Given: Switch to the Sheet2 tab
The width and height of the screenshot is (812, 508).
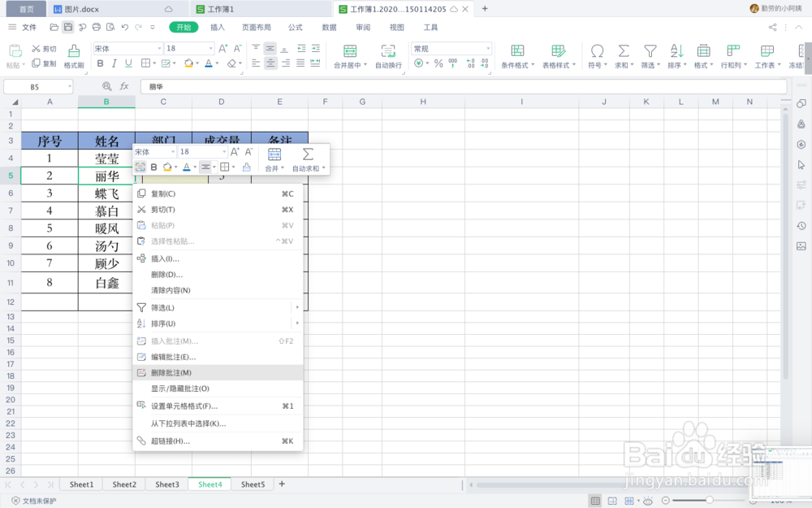Looking at the screenshot, I should (124, 484).
